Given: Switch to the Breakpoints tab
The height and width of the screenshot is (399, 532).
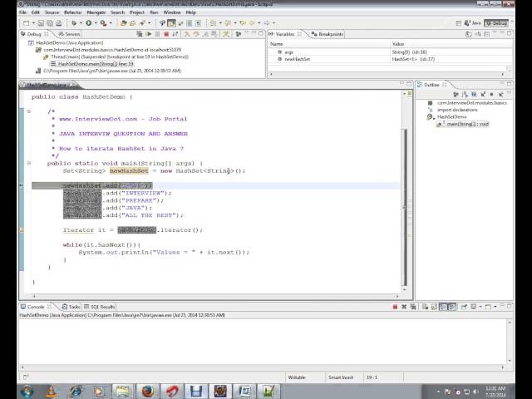Looking at the screenshot, I should (328, 34).
